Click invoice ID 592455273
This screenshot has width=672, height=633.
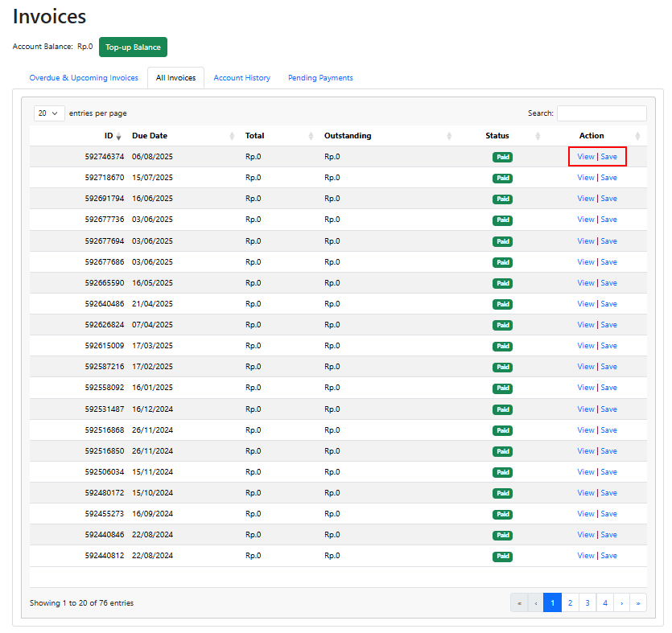click(104, 515)
